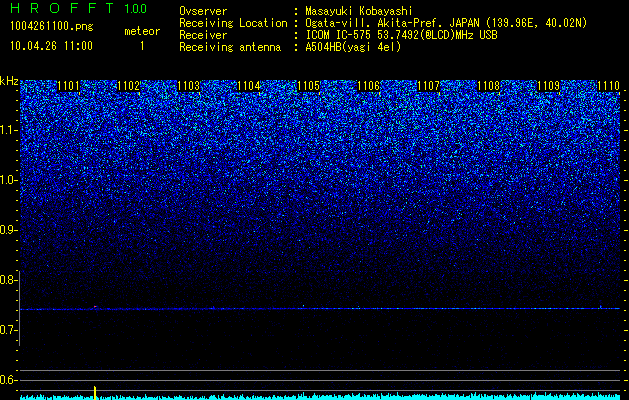Viewport: 629px width, 400px height.
Task: Click the HROFFT 1.0.0 title text
Action: pyautogui.click(x=78, y=8)
